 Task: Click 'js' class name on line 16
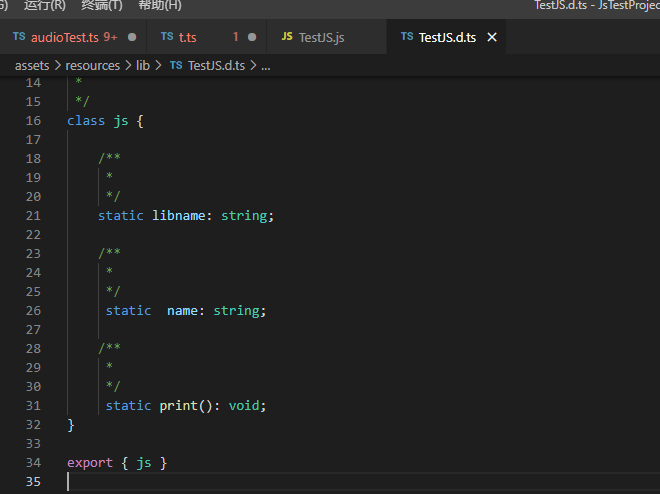(x=121, y=121)
